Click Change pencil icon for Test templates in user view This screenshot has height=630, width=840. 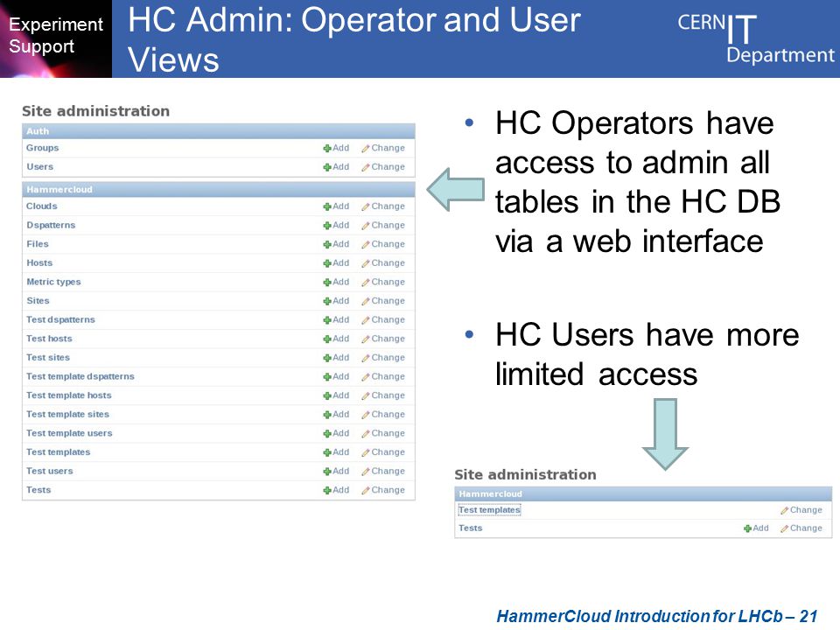(x=784, y=510)
